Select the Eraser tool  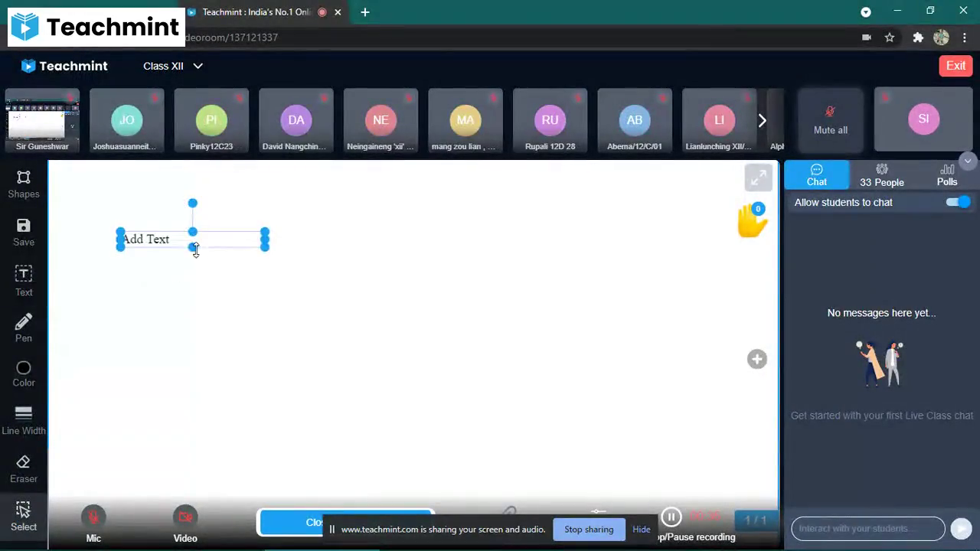coord(24,469)
